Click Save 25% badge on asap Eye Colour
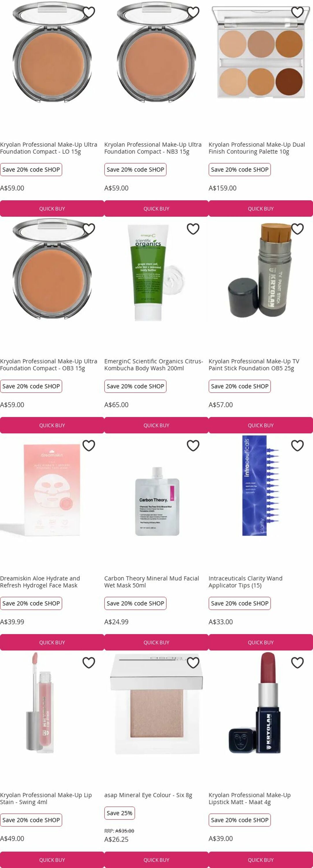313x868 pixels. tap(119, 813)
